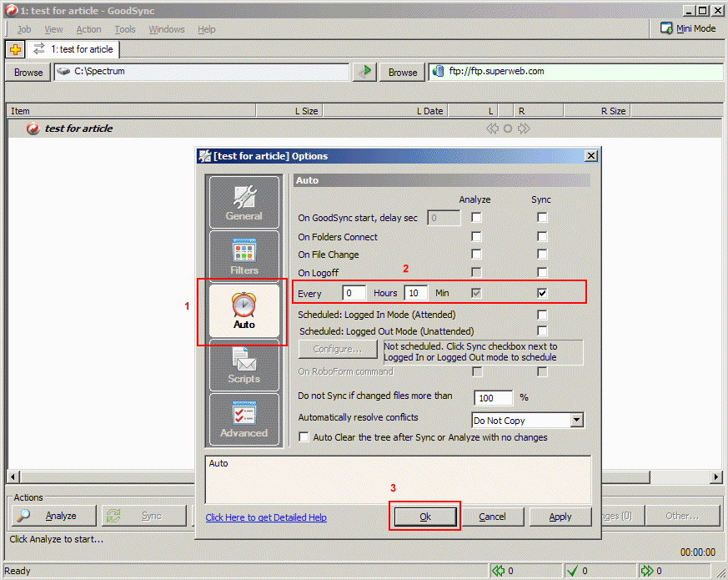Click the L Size column header
This screenshot has width=728, height=580.
click(x=289, y=111)
